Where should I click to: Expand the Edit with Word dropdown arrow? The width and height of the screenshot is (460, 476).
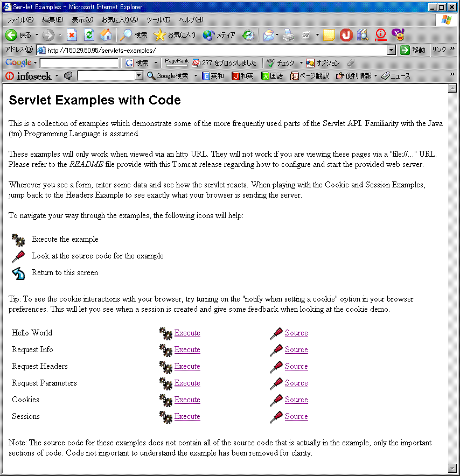(317, 35)
